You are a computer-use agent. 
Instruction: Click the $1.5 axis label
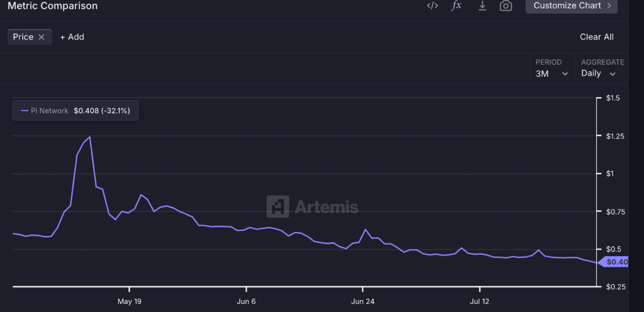click(x=613, y=97)
